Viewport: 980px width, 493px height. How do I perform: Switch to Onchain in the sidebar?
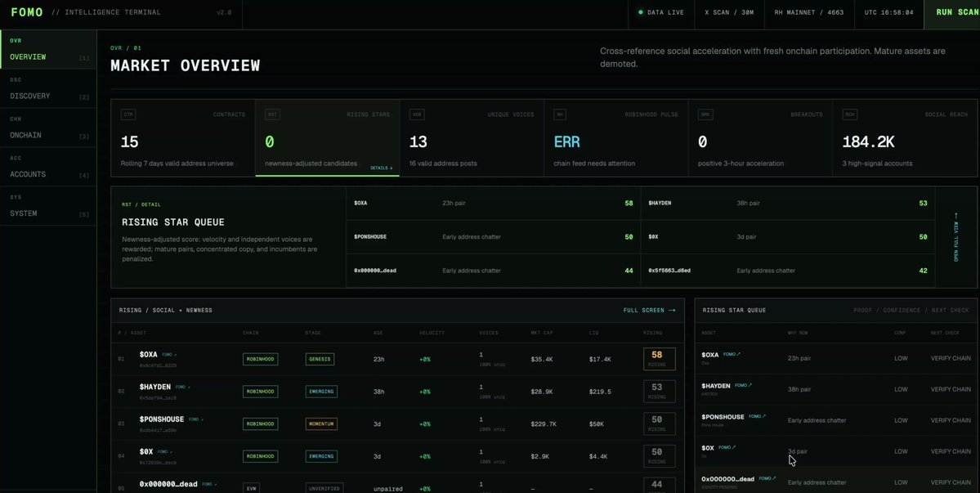48,128
